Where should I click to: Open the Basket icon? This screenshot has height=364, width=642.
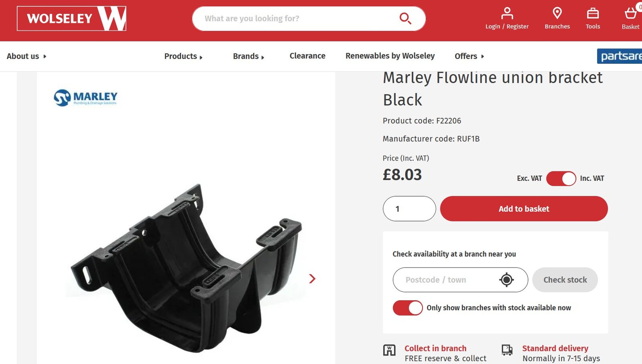(630, 13)
